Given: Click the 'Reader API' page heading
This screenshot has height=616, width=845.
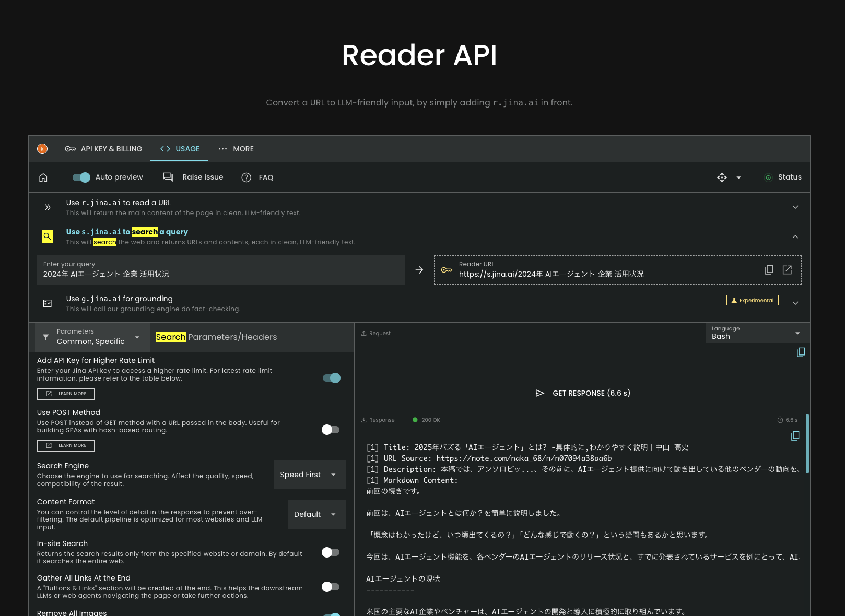Looking at the screenshot, I should pos(419,55).
